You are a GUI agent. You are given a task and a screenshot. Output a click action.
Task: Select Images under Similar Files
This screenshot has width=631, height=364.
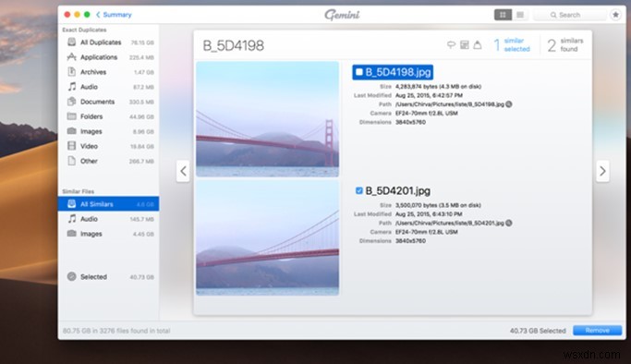(109, 234)
